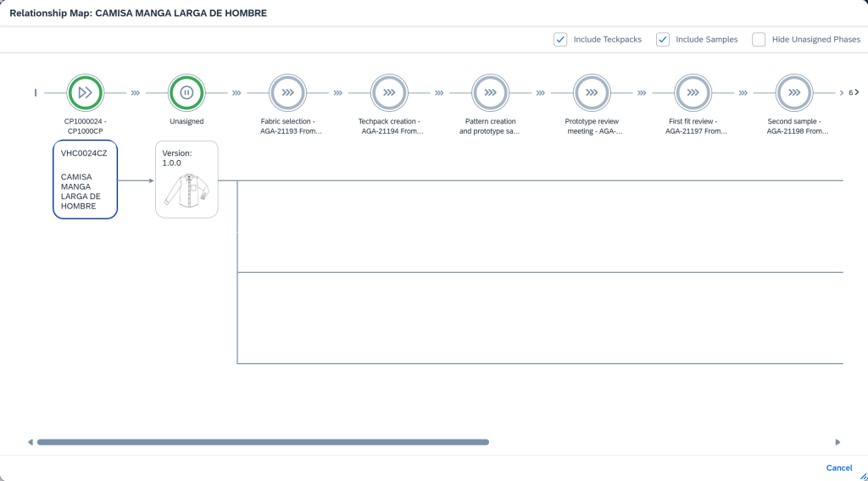Click the Fabric selection AGA-21193 label
The width and height of the screenshot is (868, 481).
click(x=287, y=126)
